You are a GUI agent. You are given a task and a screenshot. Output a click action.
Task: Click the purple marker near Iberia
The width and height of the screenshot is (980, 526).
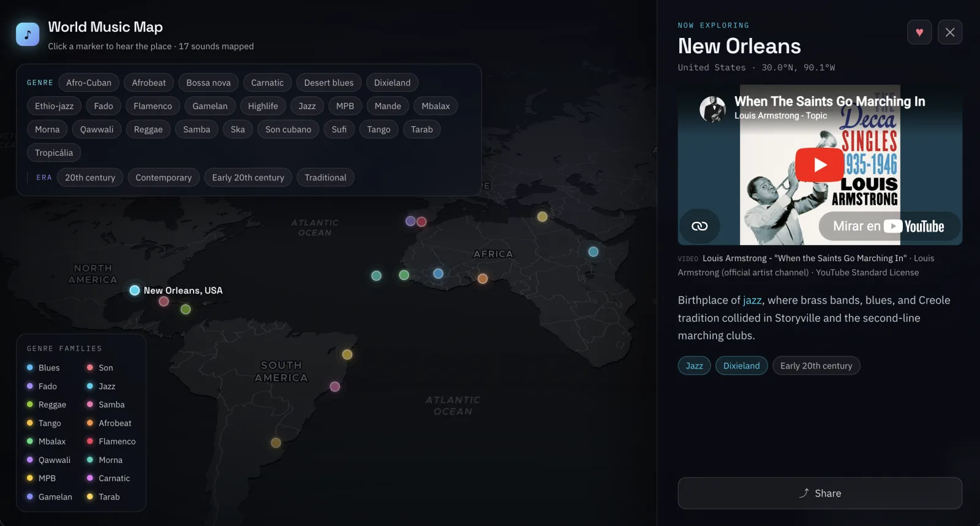click(410, 221)
